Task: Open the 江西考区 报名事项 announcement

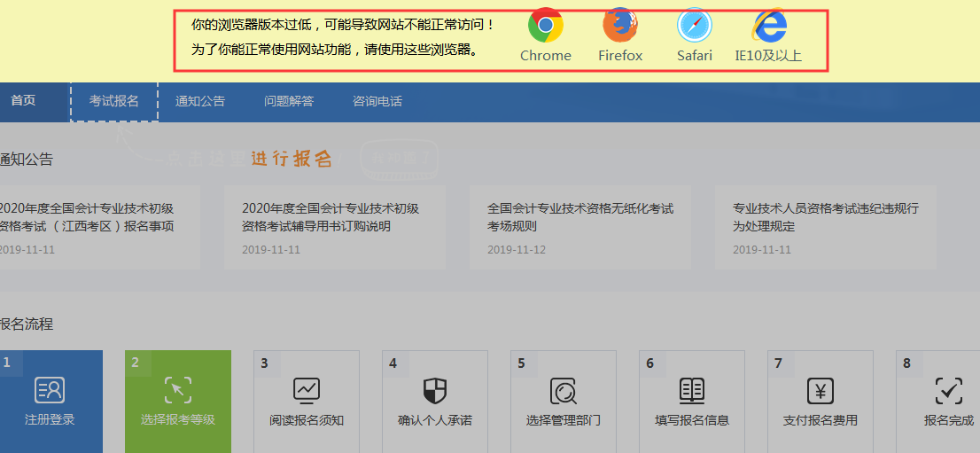Action: [x=87, y=217]
